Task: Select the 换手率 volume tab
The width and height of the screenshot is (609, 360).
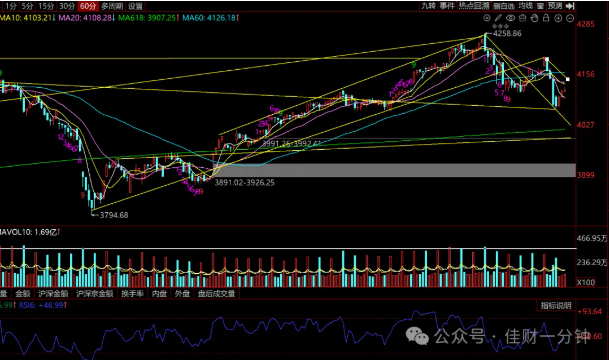Action: [132, 294]
